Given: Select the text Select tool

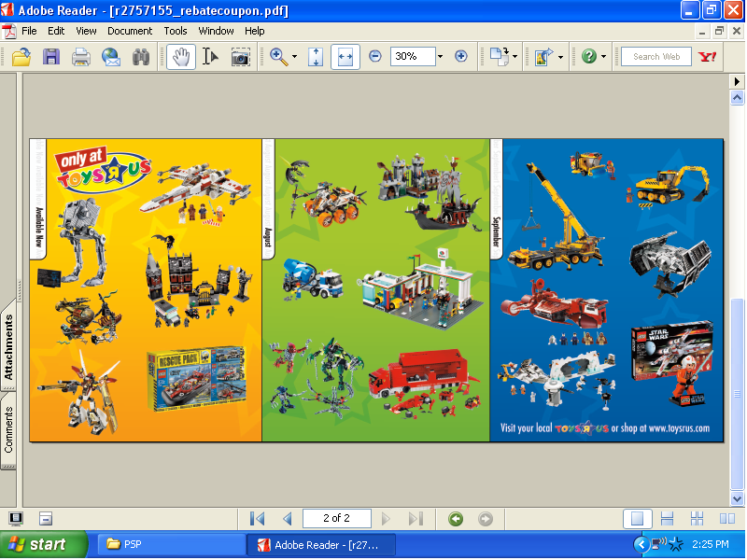Looking at the screenshot, I should pyautogui.click(x=210, y=57).
